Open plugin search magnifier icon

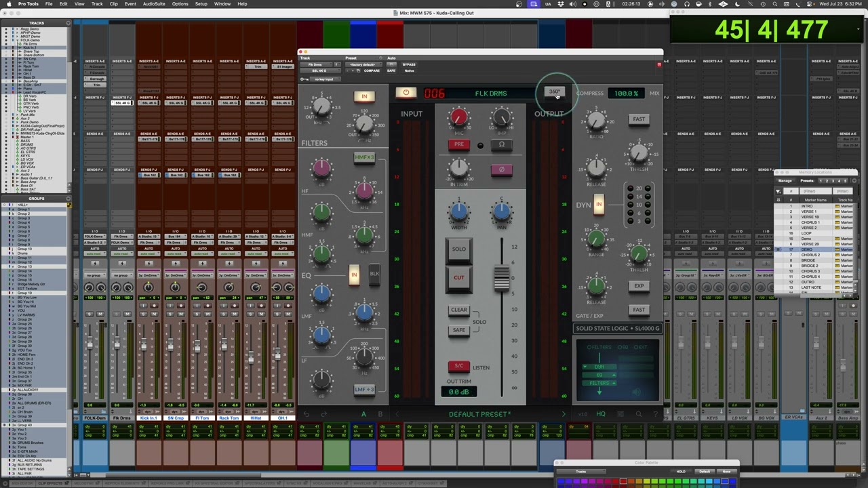[x=638, y=414]
